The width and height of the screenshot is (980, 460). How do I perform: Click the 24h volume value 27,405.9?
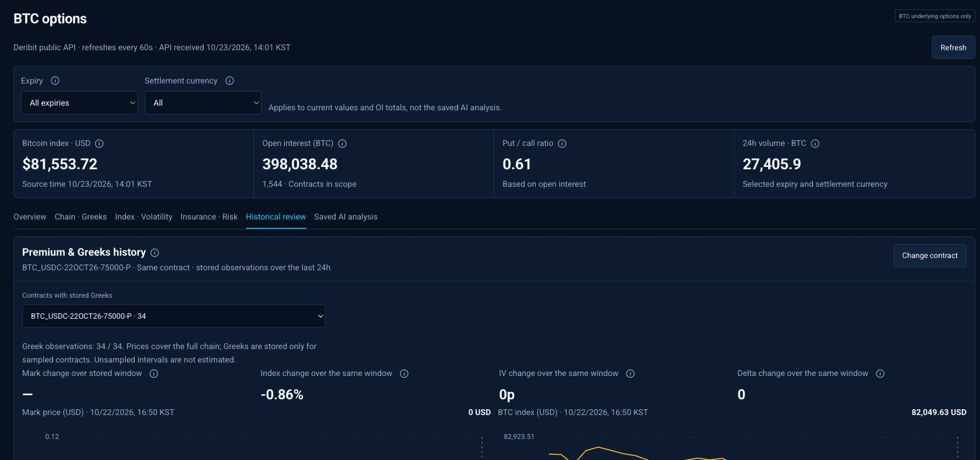pos(772,165)
